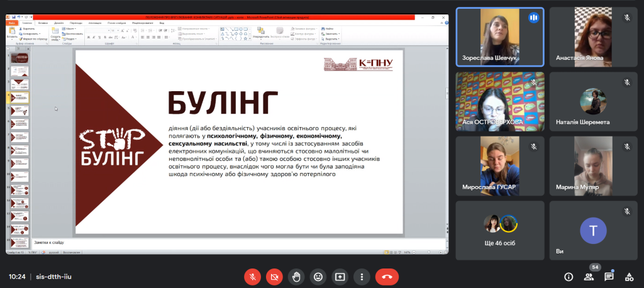644x288 pixels.
Task: Show the participants list with 54 people
Action: click(x=589, y=277)
